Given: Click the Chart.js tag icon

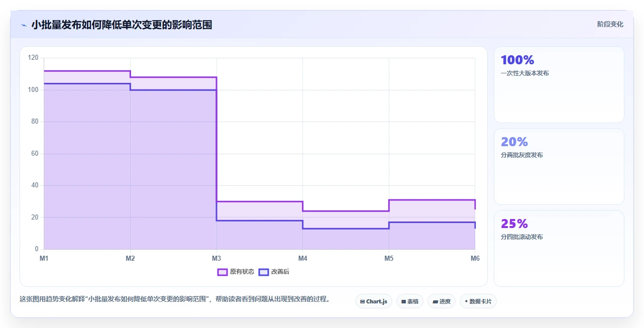Looking at the screenshot, I should [x=362, y=302].
